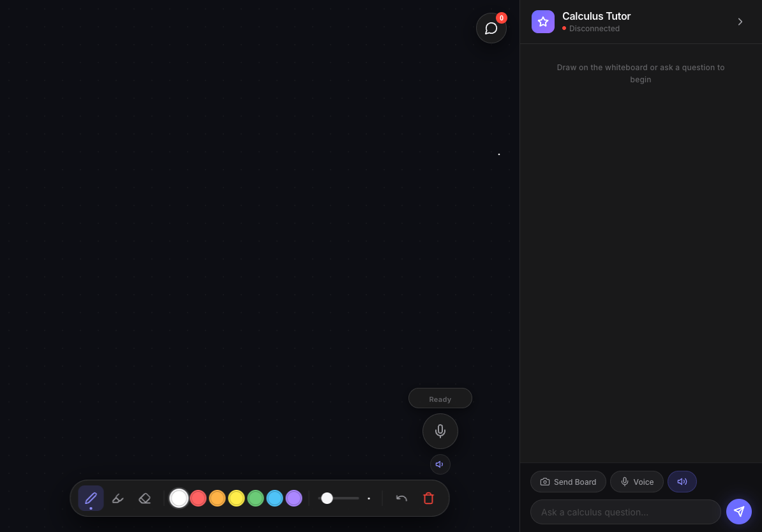
Task: Switch to the Highlighter tool
Action: [x=117, y=498]
